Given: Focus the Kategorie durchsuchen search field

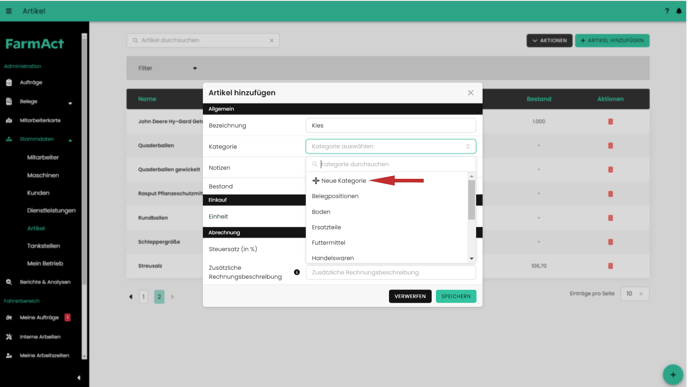Looking at the screenshot, I should tap(391, 164).
